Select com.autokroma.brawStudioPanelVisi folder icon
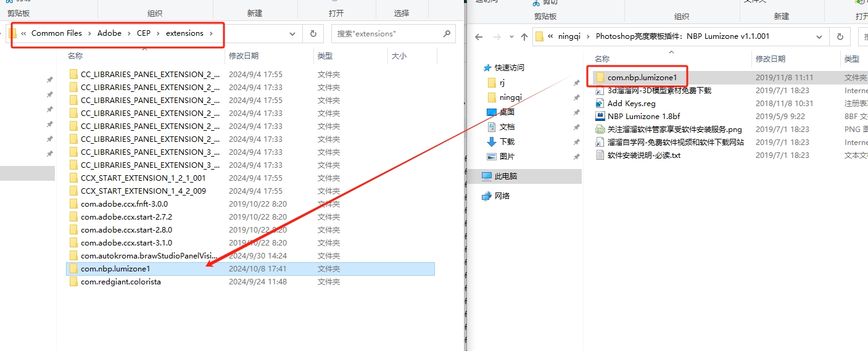 [74, 255]
